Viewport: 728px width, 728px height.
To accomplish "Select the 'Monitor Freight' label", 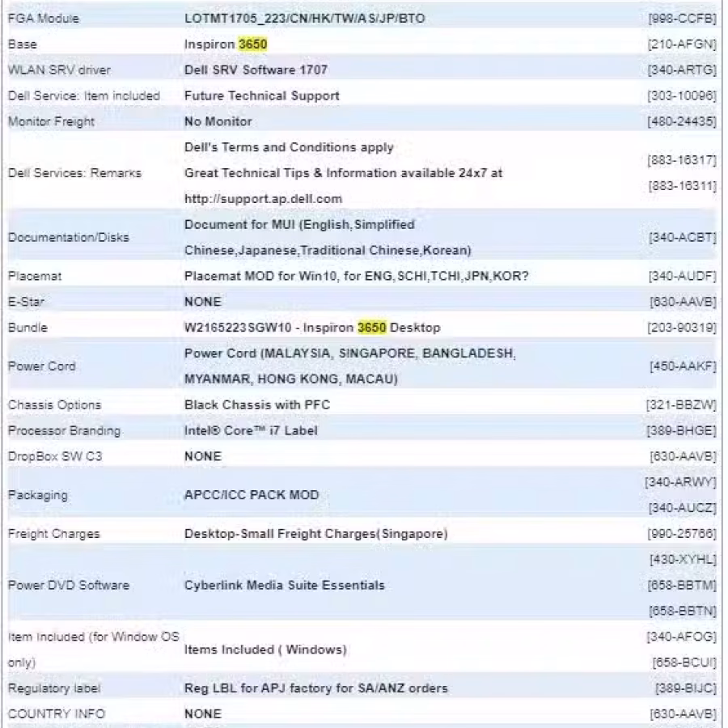I will 51,121.
